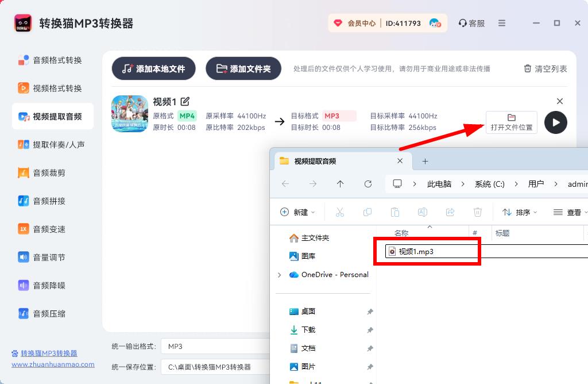The height and width of the screenshot is (384, 588).
Task: Open the 会员中心 member center
Action: coord(355,23)
